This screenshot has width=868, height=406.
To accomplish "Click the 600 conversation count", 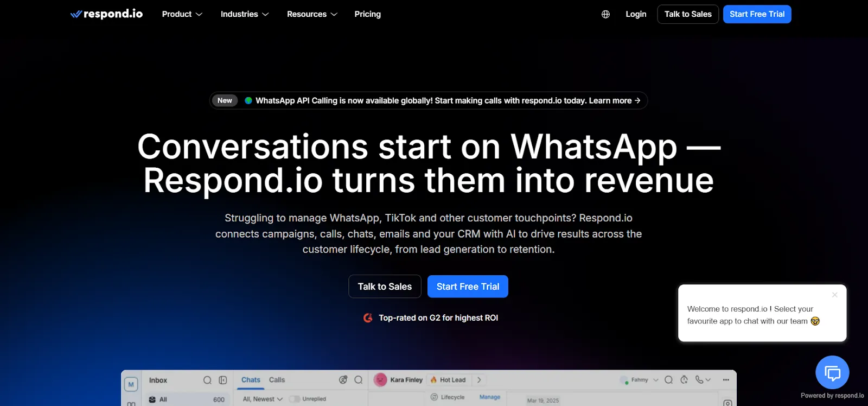I will [x=219, y=400].
